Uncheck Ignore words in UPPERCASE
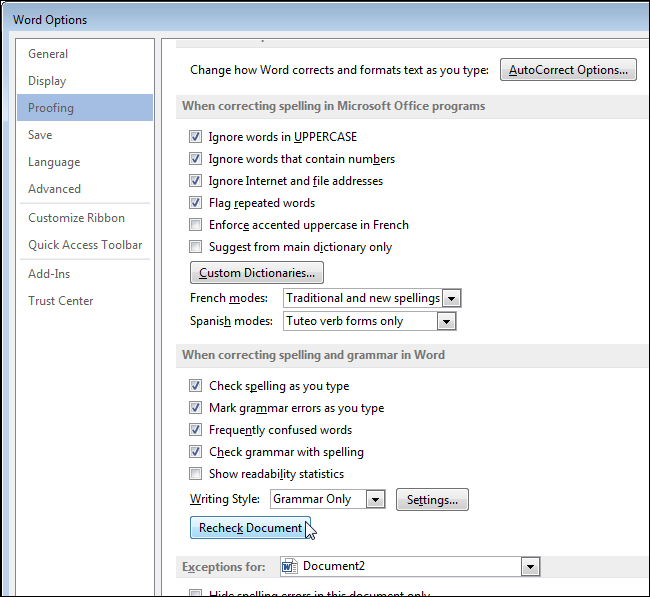 pos(196,137)
